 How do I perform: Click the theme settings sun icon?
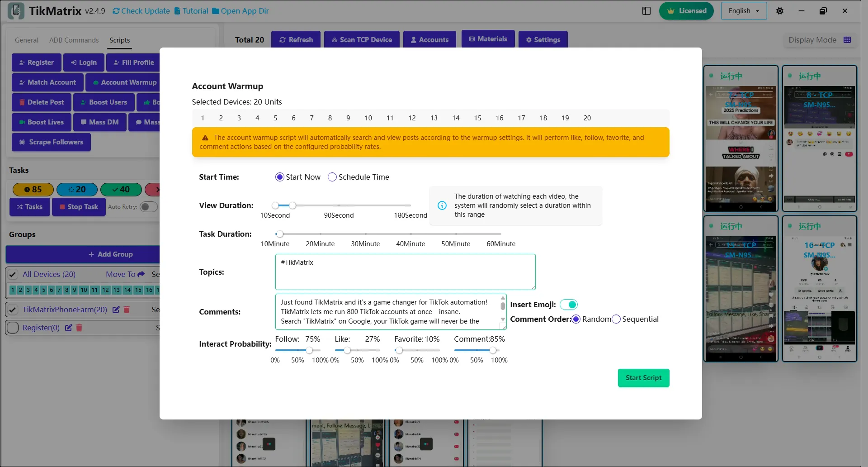[780, 11]
